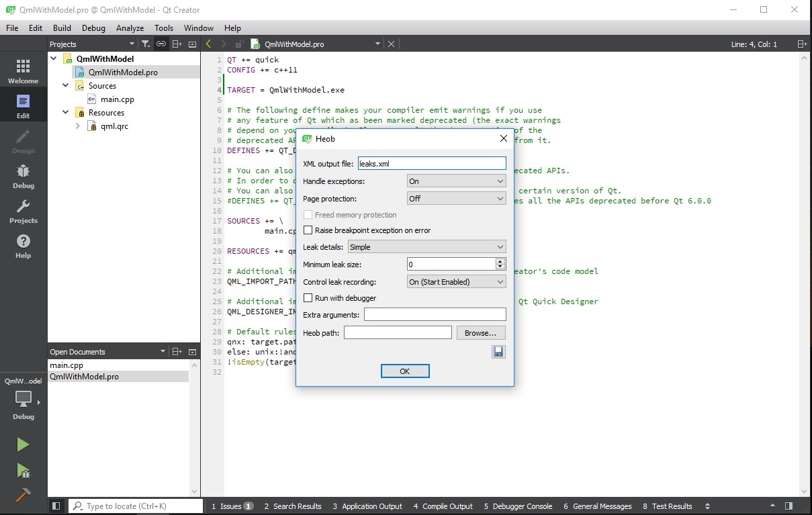Open the Projects mode
The width and height of the screenshot is (812, 515).
click(23, 211)
